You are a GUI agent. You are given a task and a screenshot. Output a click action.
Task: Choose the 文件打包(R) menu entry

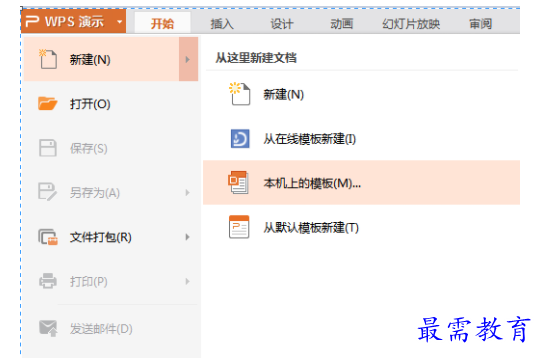(x=111, y=237)
